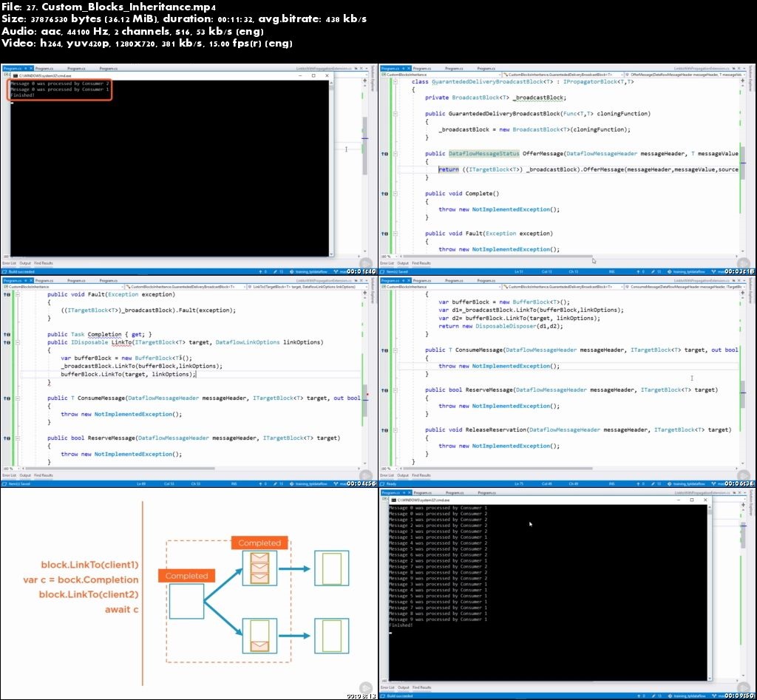The width and height of the screenshot is (757, 700).
Task: Click 'return new DisposableDisposer(d1,d2);' line in 00:06:34 frame
Action: 500,327
